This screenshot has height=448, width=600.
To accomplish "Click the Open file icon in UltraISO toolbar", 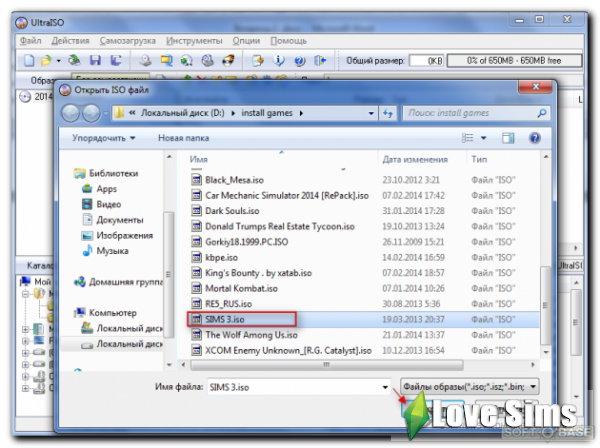I will (x=46, y=60).
